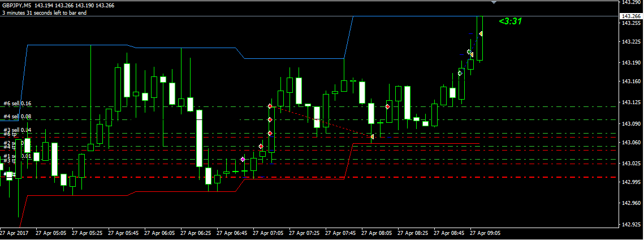
Task: Select the '#6 sell 0.16' order label
Action: [x=17, y=104]
